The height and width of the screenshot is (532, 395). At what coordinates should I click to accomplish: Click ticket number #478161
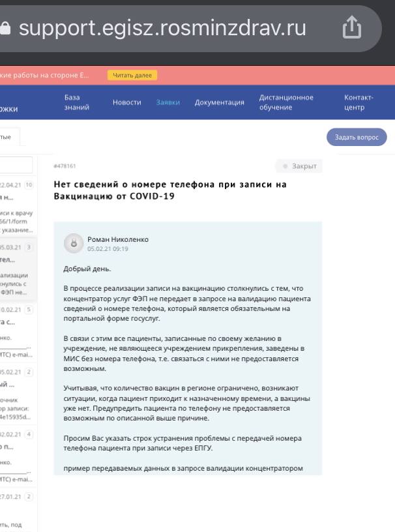(65, 166)
